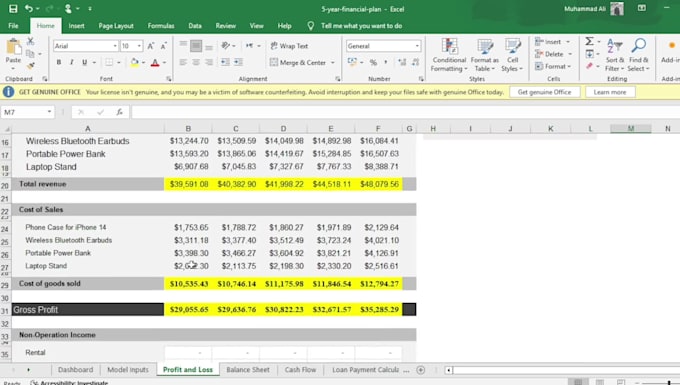
Task: Open the Borders dropdown arrow
Action: [x=118, y=63]
